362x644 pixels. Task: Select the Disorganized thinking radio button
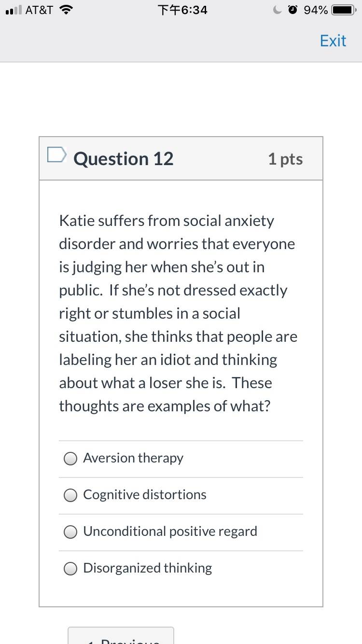pyautogui.click(x=70, y=569)
